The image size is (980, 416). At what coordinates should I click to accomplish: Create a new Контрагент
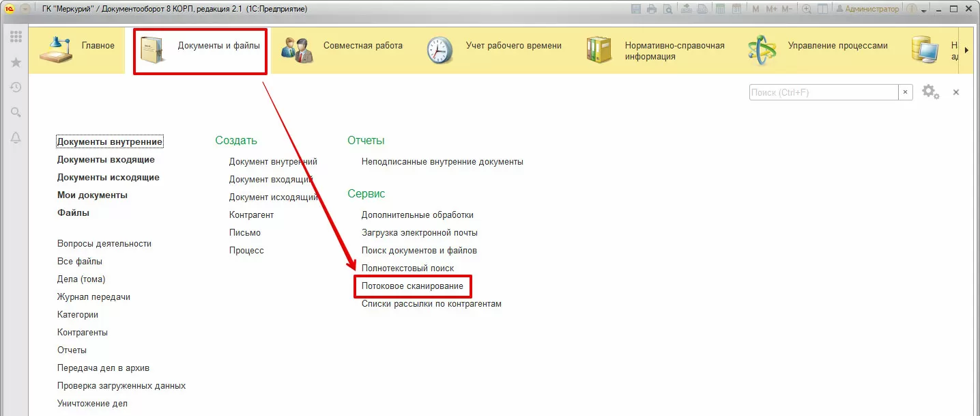pyautogui.click(x=251, y=215)
